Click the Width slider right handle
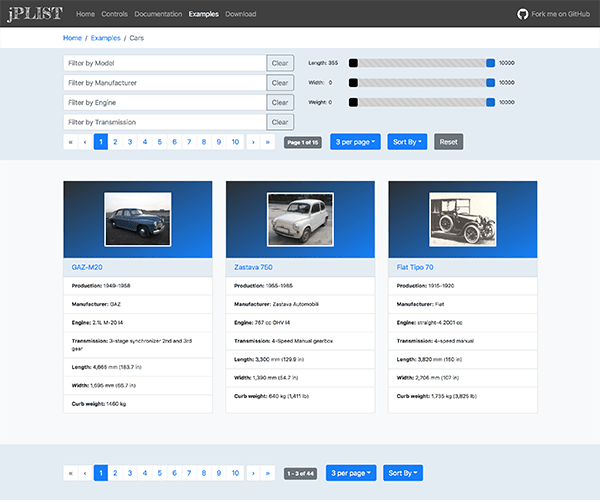 (490, 83)
